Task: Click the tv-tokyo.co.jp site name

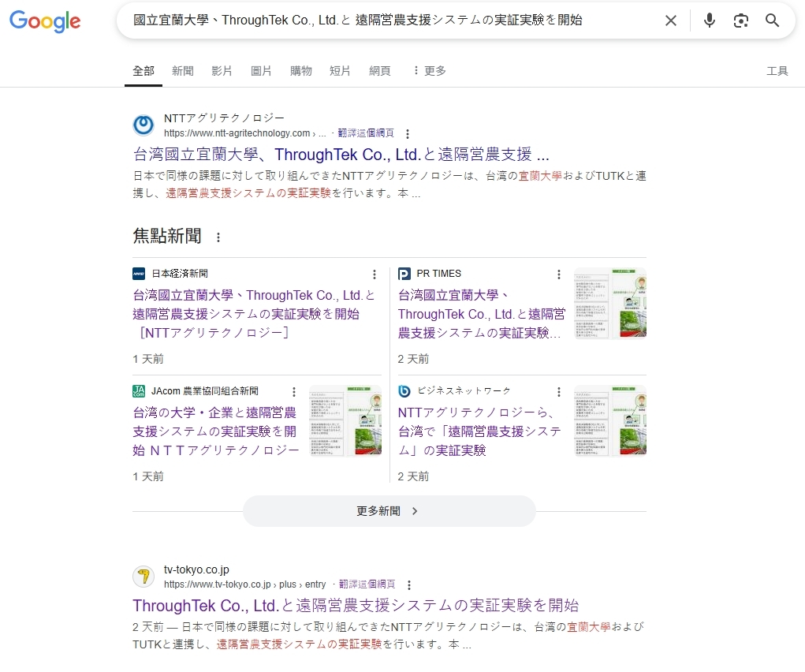Action: tap(196, 569)
